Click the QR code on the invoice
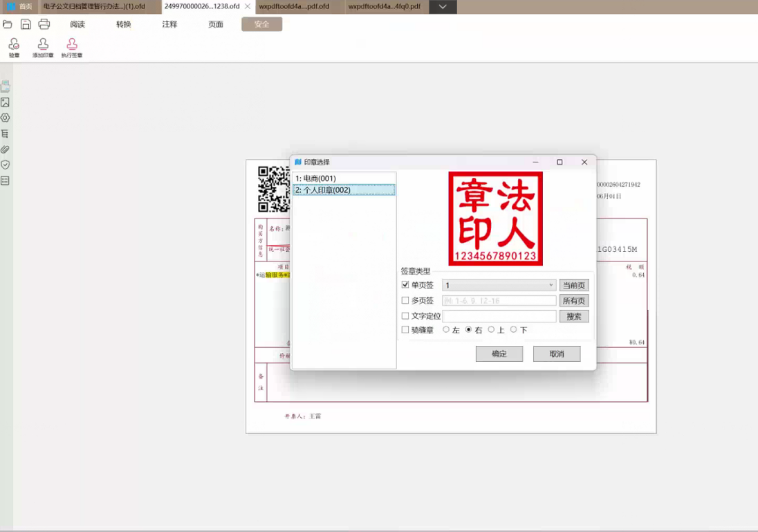Image resolution: width=758 pixels, height=532 pixels. tap(274, 189)
